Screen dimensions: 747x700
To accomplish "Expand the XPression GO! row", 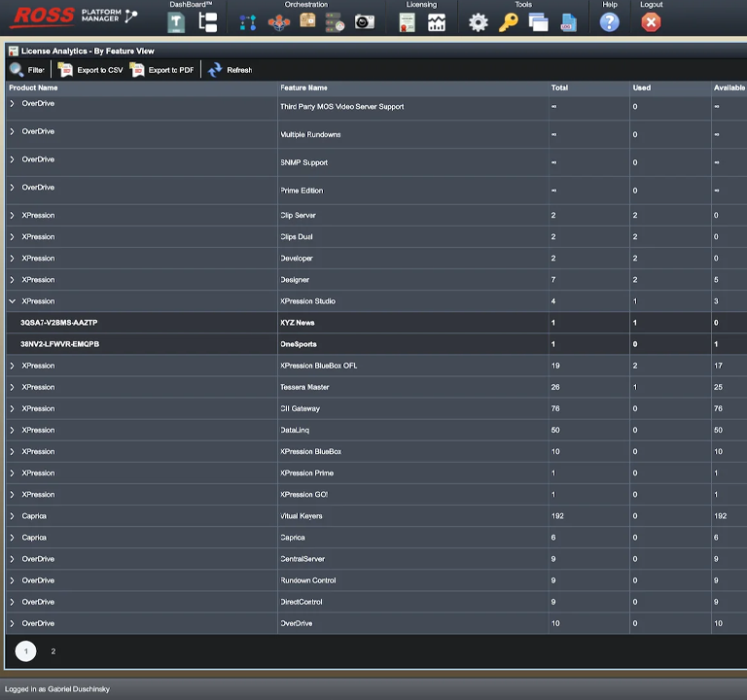I will (13, 494).
